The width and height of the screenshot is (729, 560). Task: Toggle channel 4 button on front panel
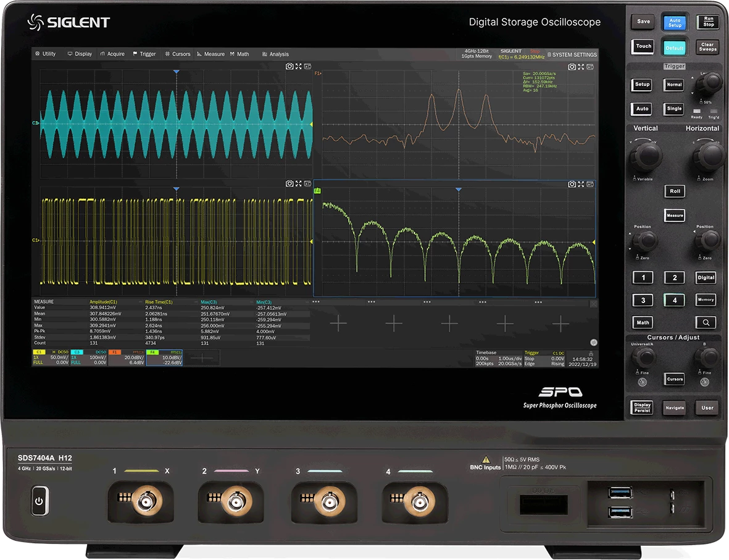[674, 300]
